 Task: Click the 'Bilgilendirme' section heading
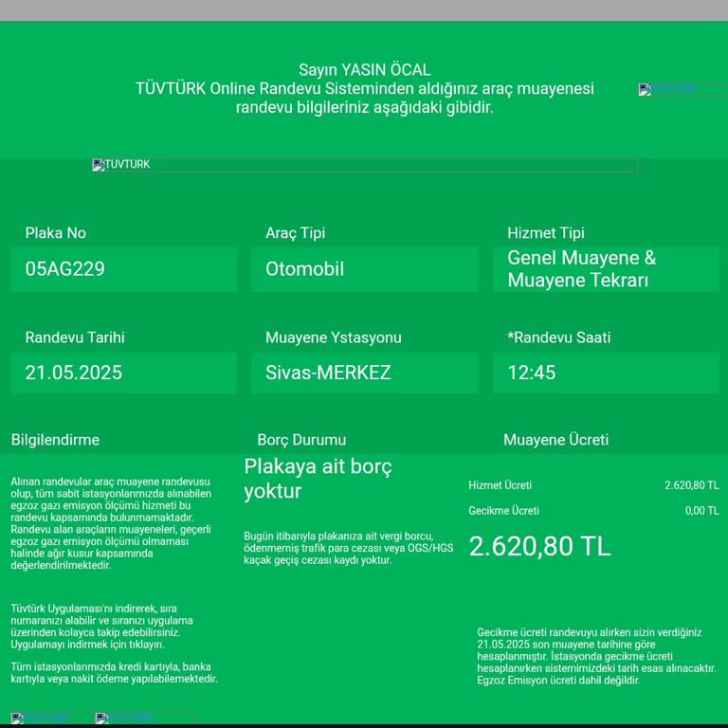pos(55,440)
